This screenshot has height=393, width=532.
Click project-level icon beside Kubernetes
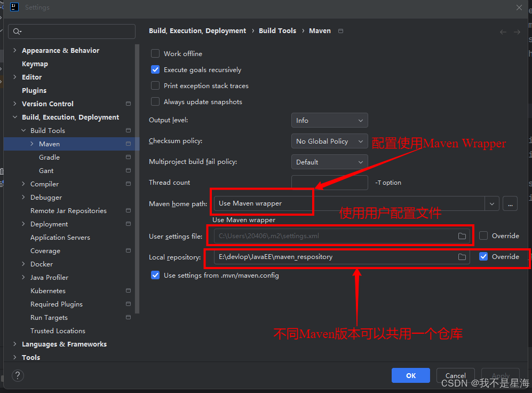pos(128,290)
